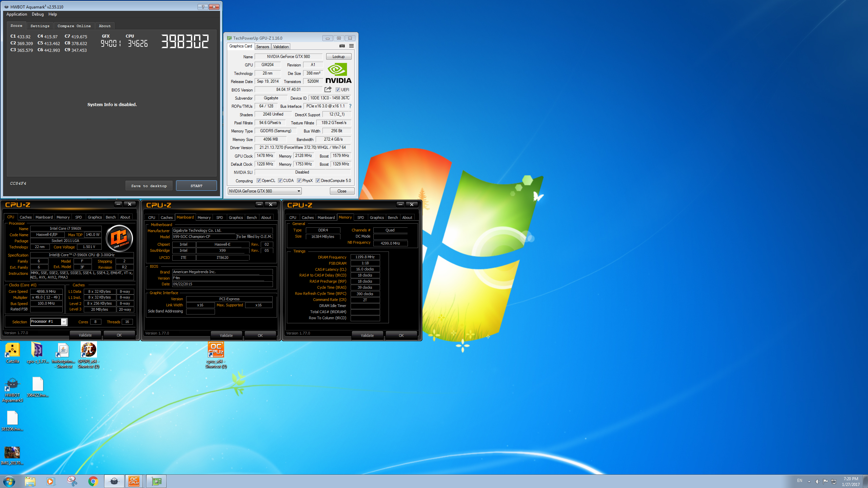Click the START button in Aquamark

[196, 186]
